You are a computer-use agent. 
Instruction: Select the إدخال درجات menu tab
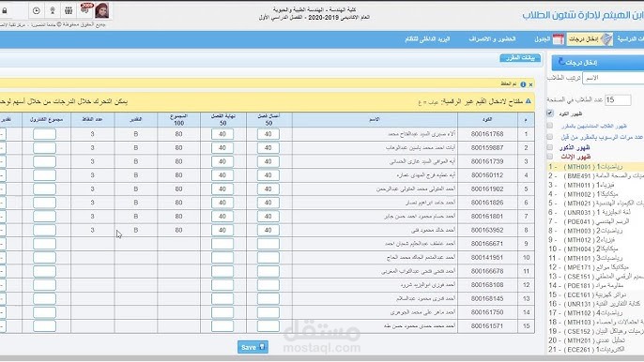[x=590, y=39]
